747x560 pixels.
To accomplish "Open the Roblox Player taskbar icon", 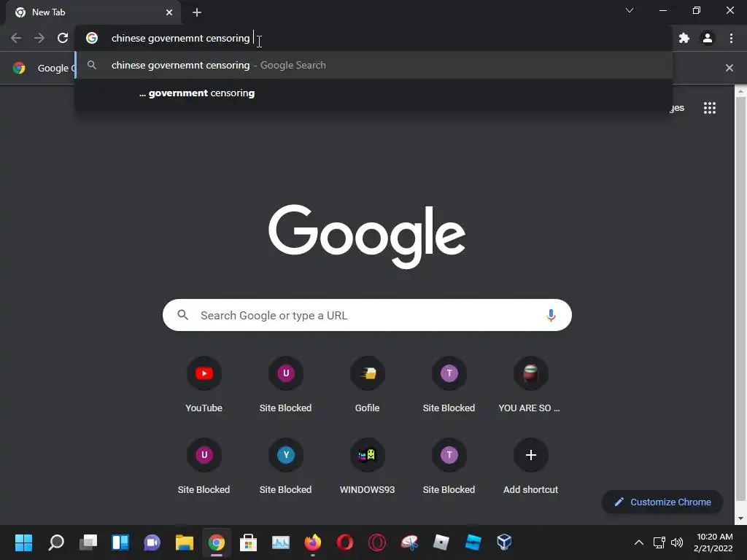I will 441,542.
